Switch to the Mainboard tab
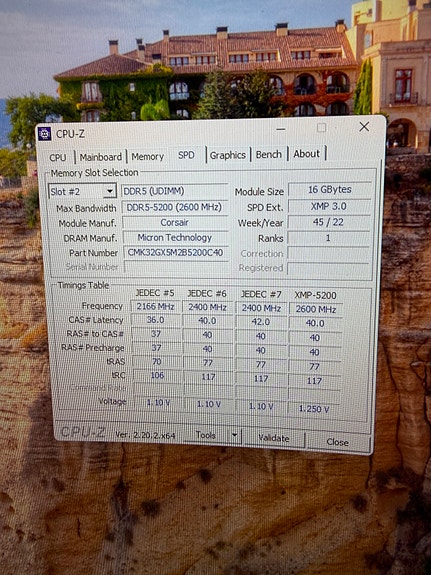The image size is (431, 575). tap(101, 157)
